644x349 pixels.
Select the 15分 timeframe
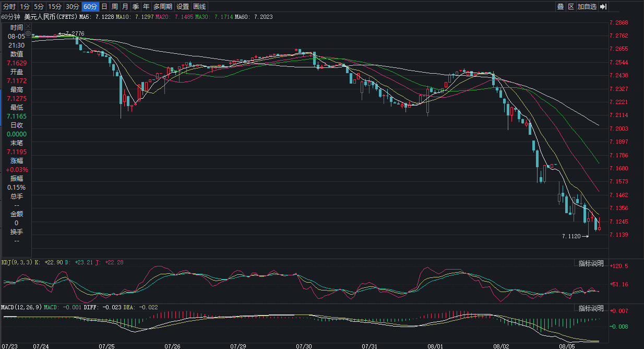54,7
